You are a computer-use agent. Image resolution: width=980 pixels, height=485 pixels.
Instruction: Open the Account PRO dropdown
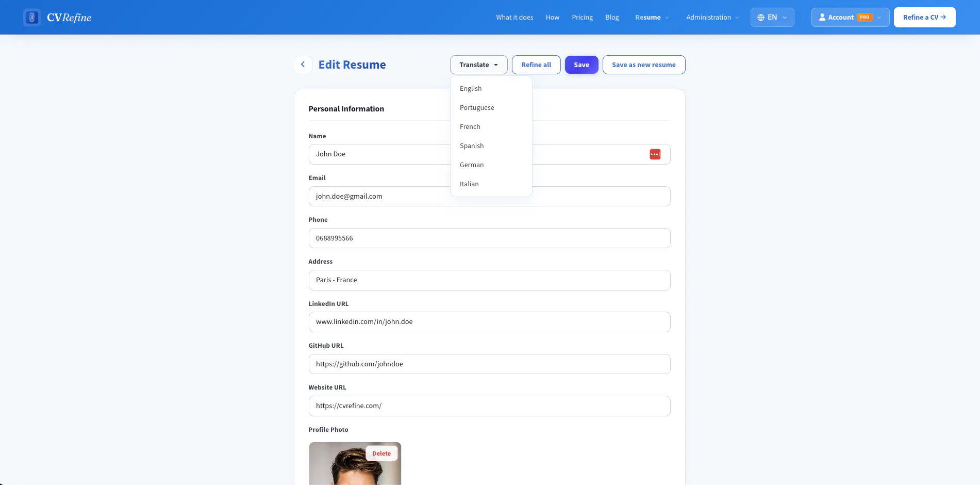click(850, 18)
